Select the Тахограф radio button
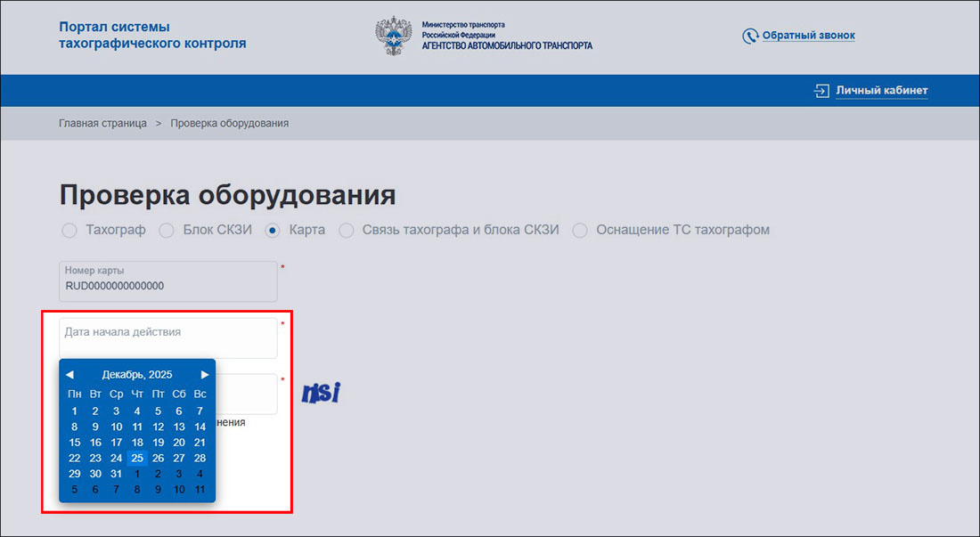The height and width of the screenshot is (537, 980). pos(69,230)
